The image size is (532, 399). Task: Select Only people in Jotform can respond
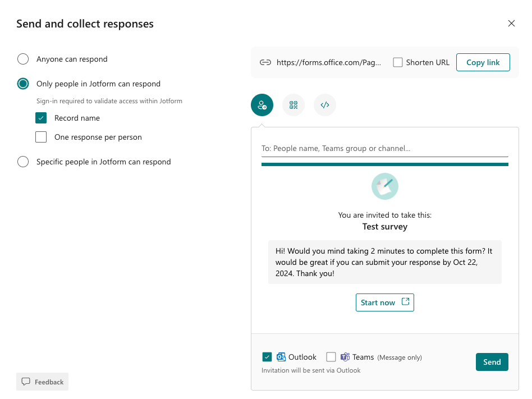tap(23, 84)
